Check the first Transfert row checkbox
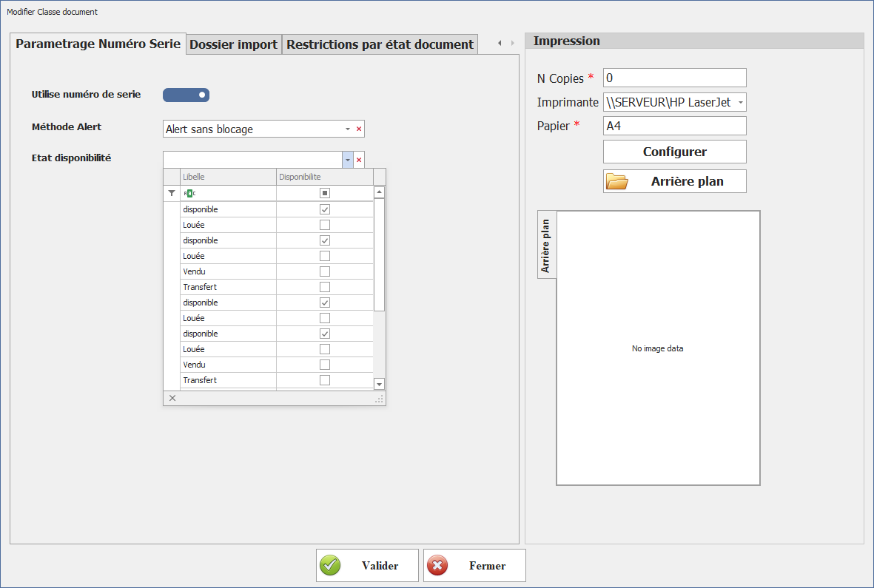The height and width of the screenshot is (588, 874). coord(324,287)
